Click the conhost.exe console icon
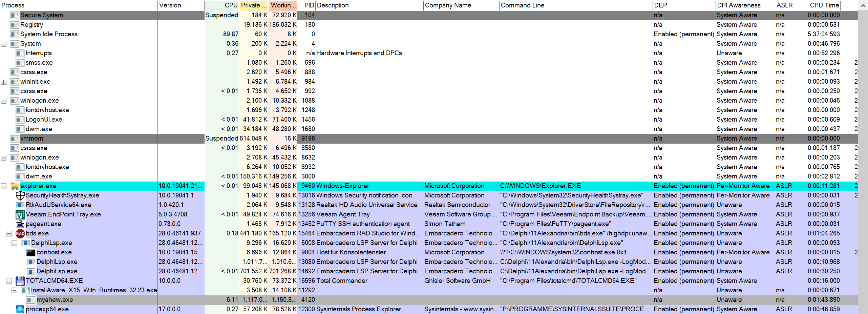 coord(31,252)
